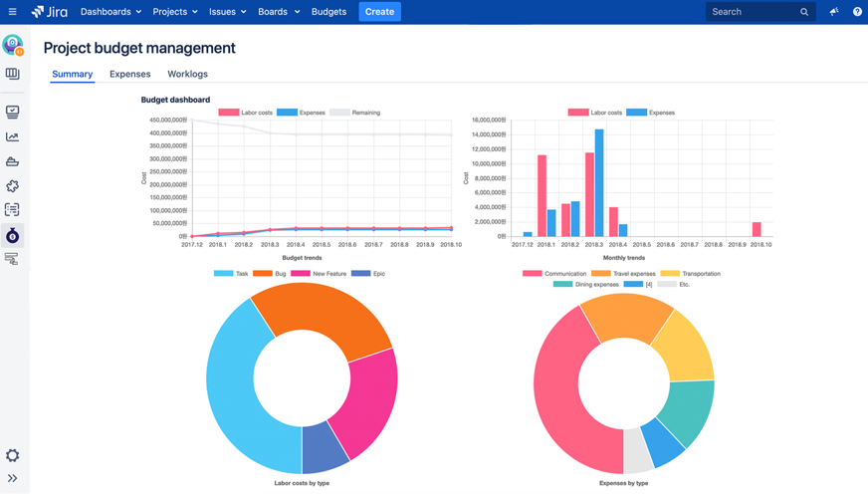This screenshot has height=494, width=868.
Task: Open the notifications megaphone icon
Action: coord(834,12)
